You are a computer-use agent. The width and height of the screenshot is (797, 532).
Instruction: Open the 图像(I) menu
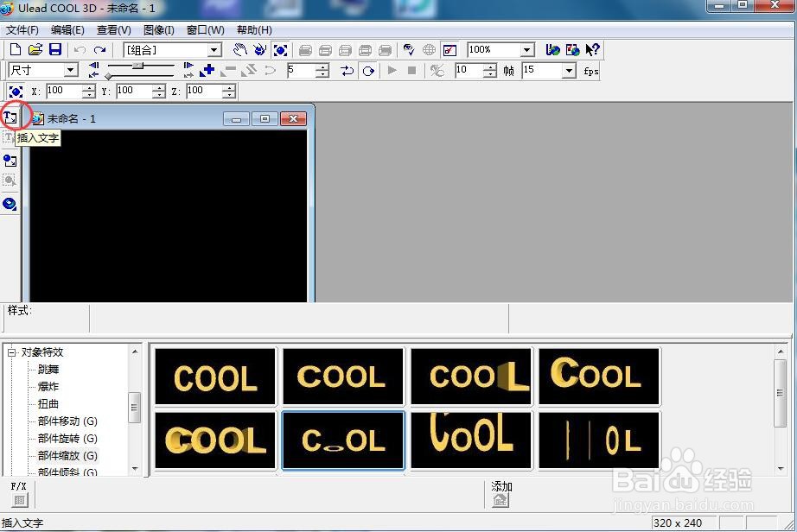pyautogui.click(x=158, y=30)
